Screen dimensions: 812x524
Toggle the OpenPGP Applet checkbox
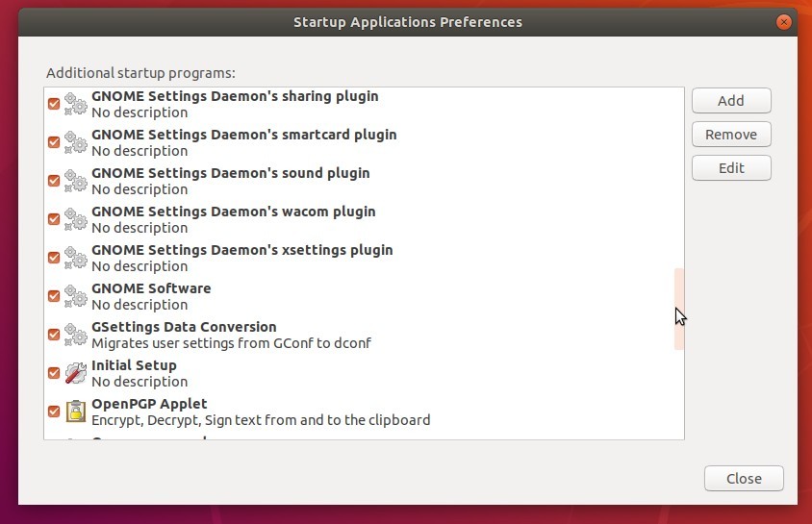pos(54,412)
